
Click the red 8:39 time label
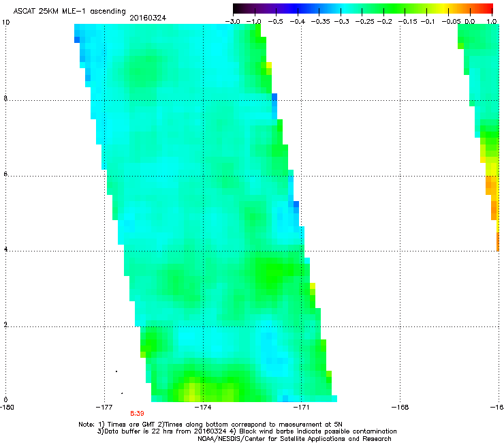[138, 414]
